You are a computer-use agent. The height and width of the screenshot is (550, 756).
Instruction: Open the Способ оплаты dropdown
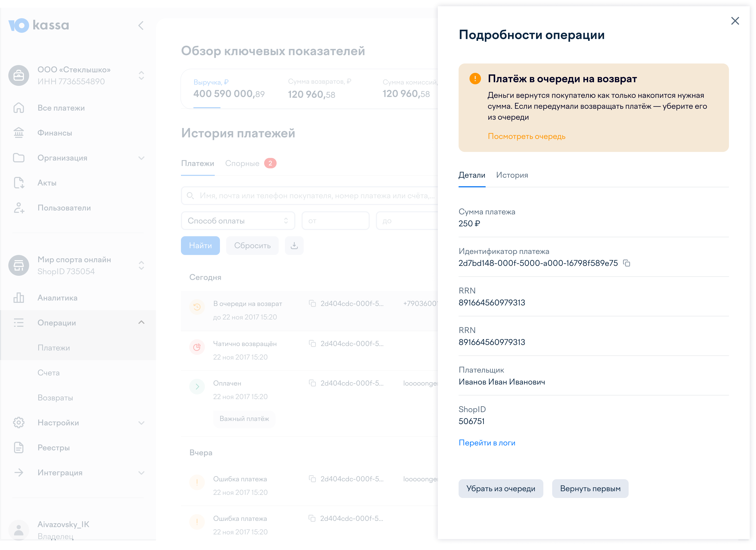(x=238, y=221)
